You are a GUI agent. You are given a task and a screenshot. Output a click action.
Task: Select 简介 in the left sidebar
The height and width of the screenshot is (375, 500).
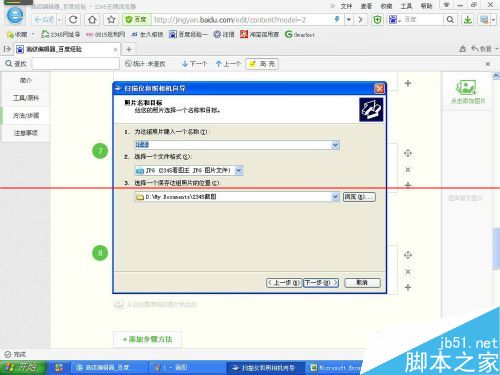26,80
